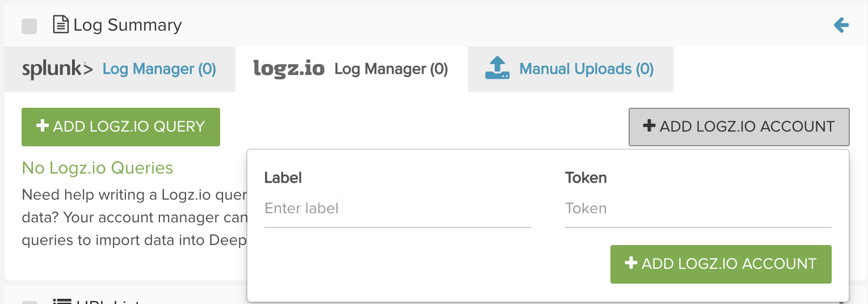Click the No Logz.io Queries heading
Viewport: 868px width, 304px height.
97,168
